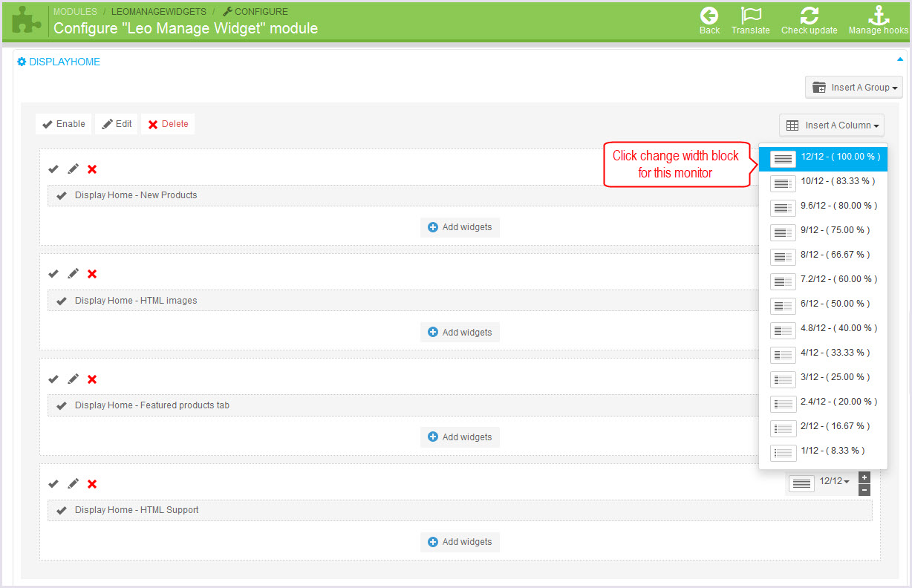Delete red X above HTML images row
The image size is (912, 588).
coord(92,274)
